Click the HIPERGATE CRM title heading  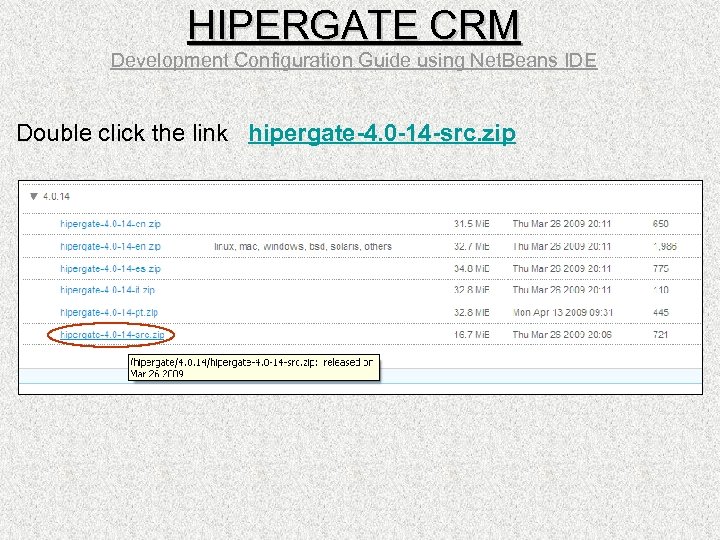(x=354, y=26)
